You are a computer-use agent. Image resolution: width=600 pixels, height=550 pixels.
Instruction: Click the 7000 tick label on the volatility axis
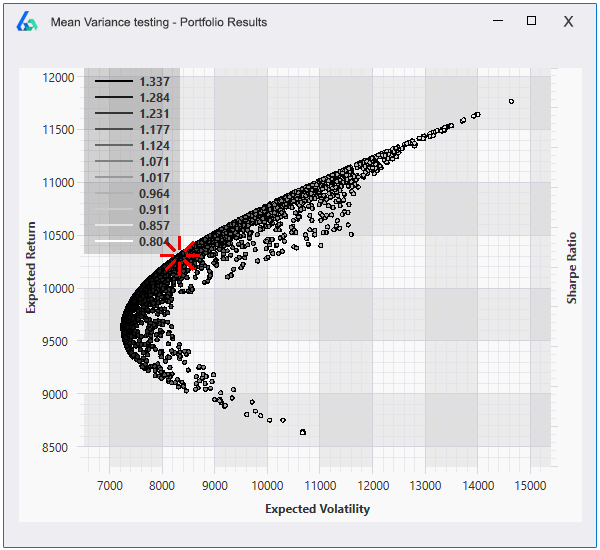tap(110, 486)
